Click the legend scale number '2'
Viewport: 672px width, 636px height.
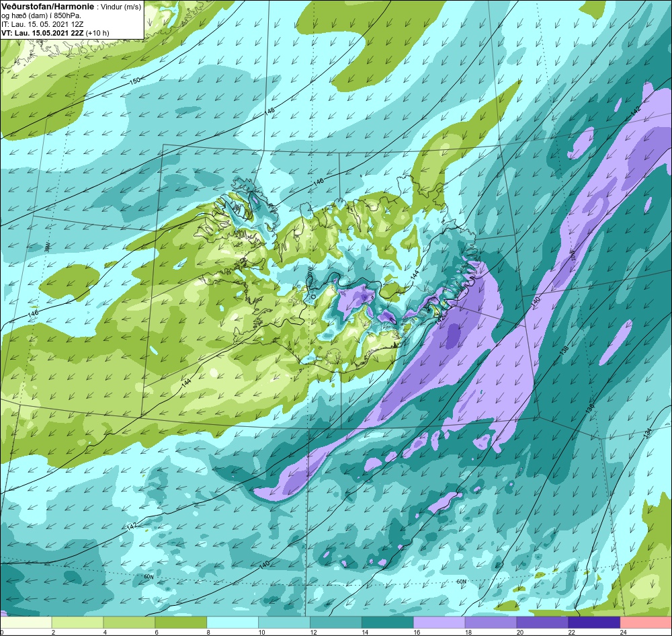point(53,632)
